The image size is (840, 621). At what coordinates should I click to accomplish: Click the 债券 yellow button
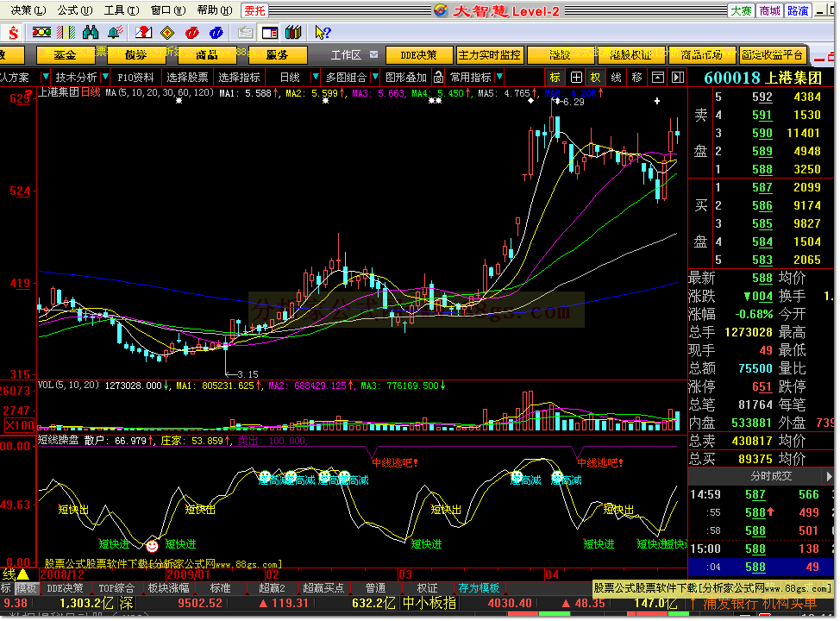click(x=136, y=55)
